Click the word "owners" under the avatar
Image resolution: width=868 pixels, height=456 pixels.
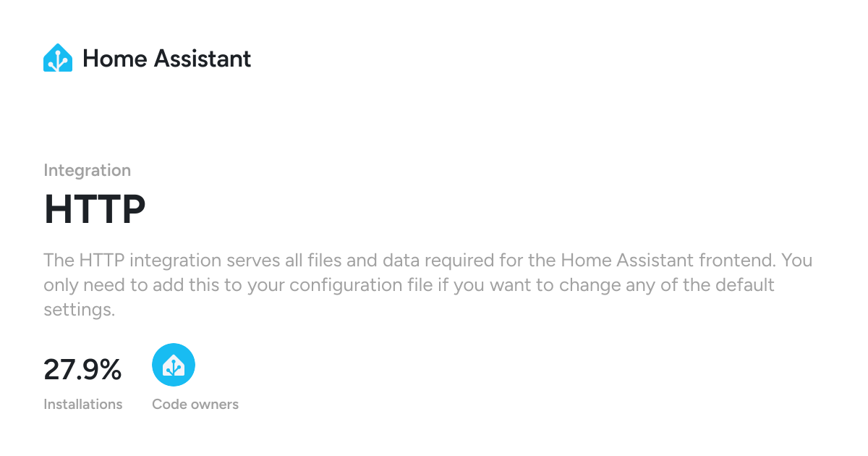point(216,404)
